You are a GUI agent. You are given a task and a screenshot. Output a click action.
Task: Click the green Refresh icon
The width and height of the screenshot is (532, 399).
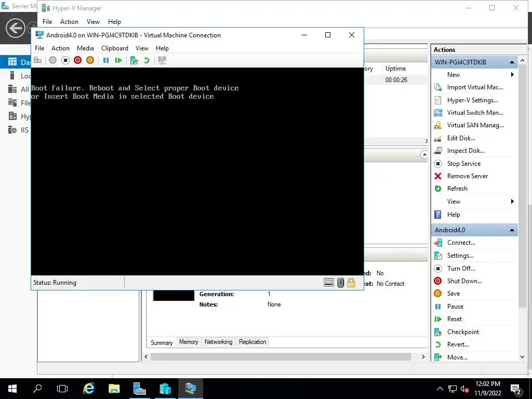(438, 189)
